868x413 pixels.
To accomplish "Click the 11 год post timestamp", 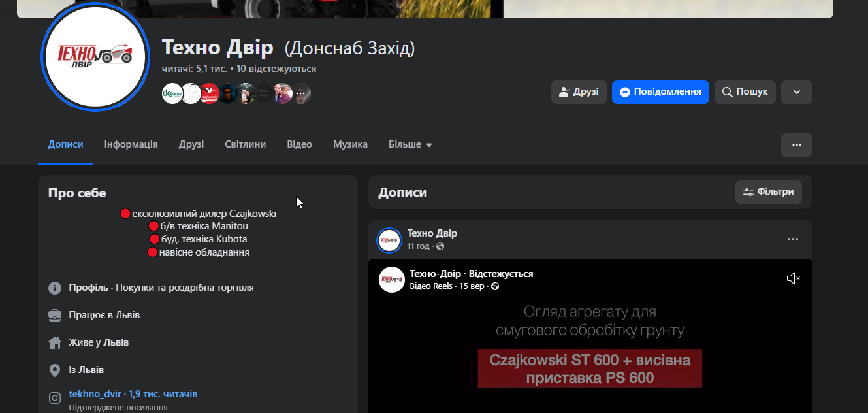I will [x=418, y=246].
